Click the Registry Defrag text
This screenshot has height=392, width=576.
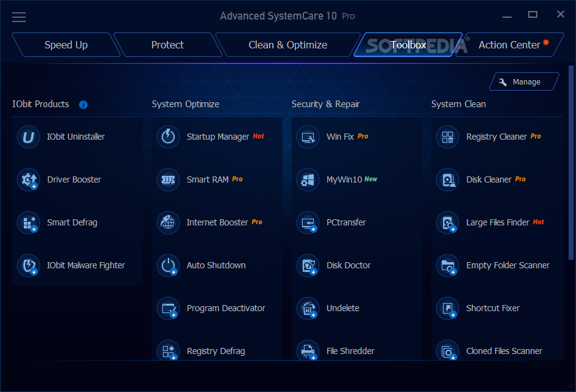coord(216,351)
